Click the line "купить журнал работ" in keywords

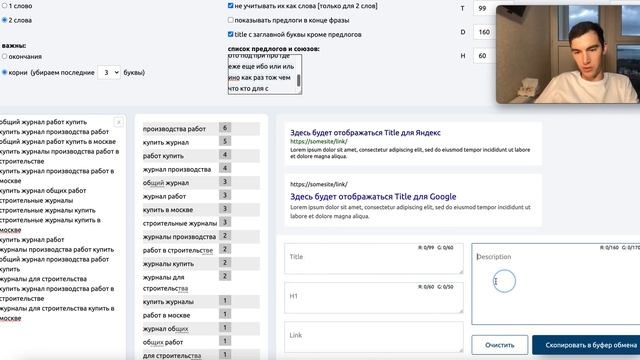click(x=32, y=240)
